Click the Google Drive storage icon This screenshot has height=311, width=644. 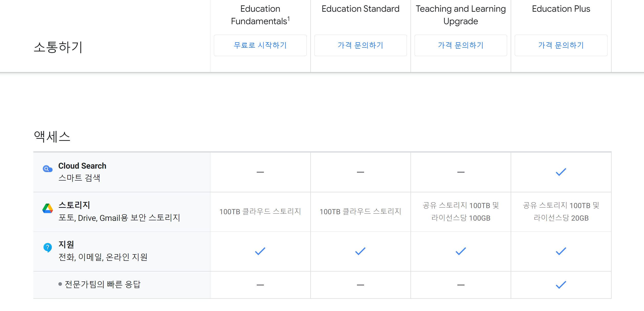point(47,208)
